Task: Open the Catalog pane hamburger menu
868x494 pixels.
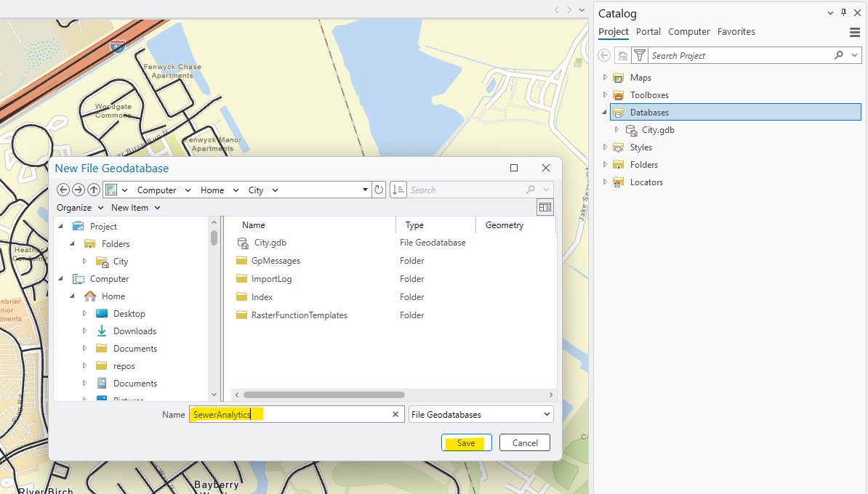Action: [855, 32]
